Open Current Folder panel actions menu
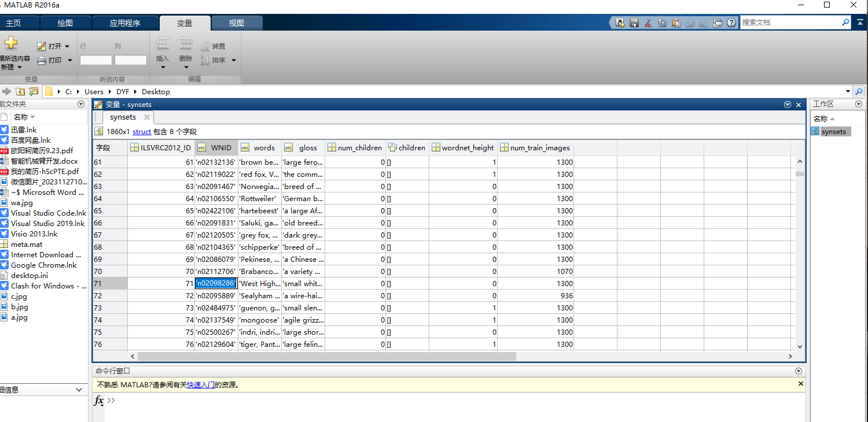 (x=81, y=104)
